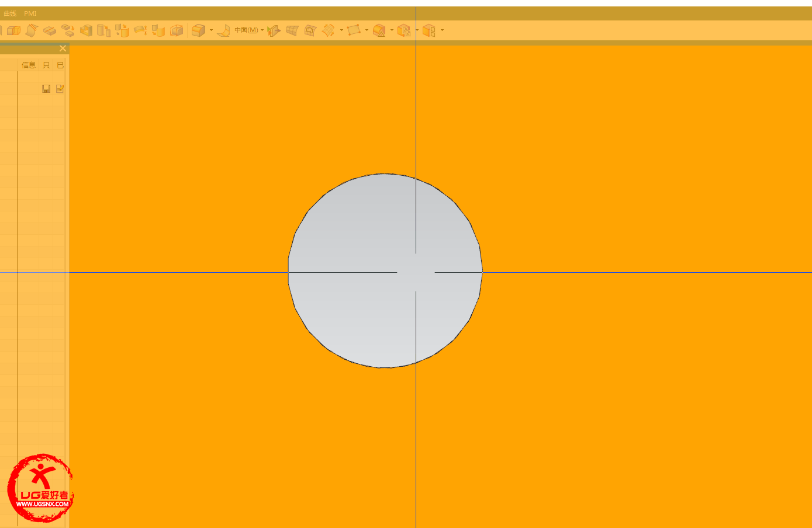Click the 信息 column header

click(x=29, y=65)
